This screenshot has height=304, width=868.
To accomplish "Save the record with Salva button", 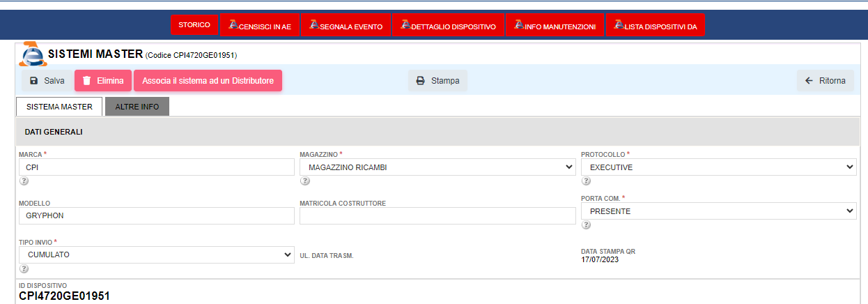I will coord(47,81).
